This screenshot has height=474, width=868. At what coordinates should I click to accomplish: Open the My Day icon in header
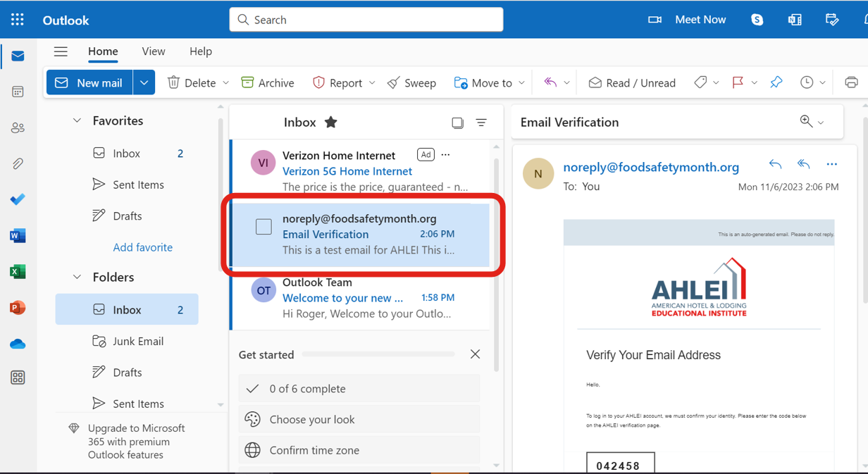click(x=832, y=20)
